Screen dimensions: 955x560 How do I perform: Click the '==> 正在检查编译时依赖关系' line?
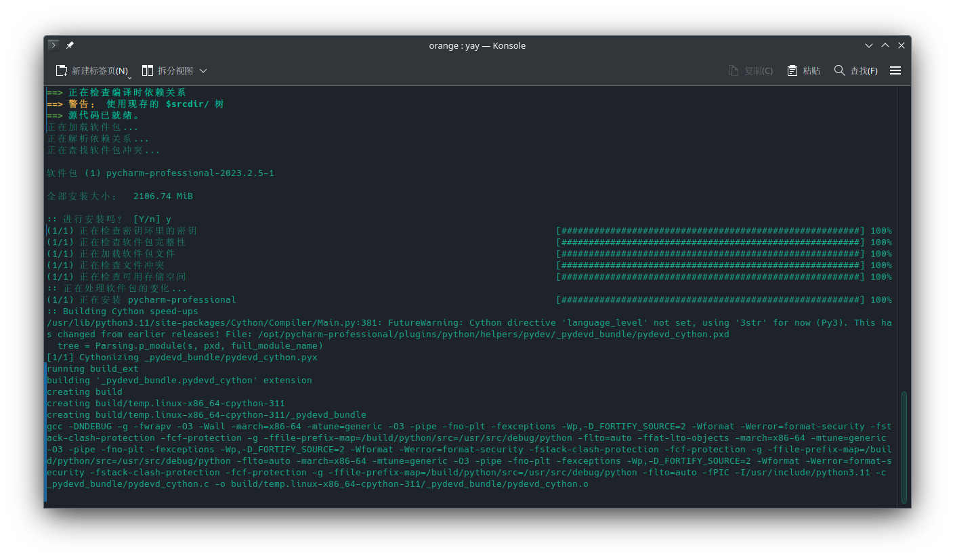pos(116,93)
